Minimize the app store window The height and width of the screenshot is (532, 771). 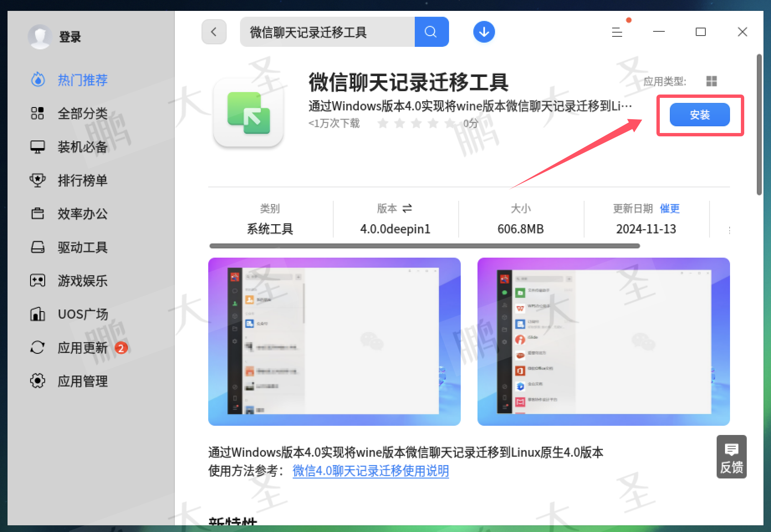click(659, 32)
